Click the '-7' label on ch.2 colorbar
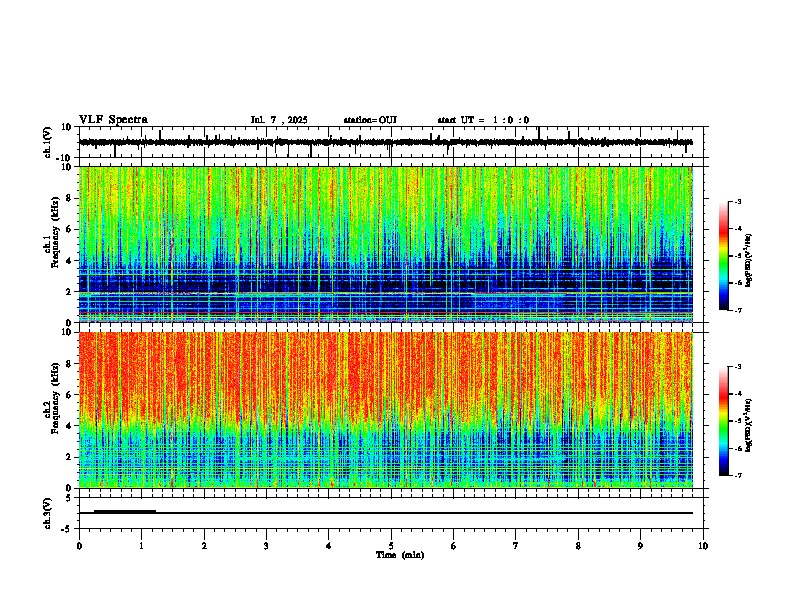 click(x=738, y=475)
